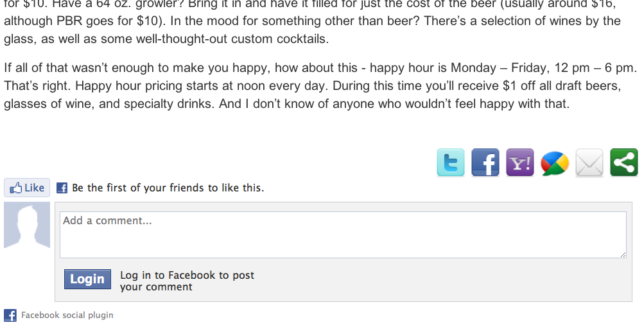Share the article on Twitter
Screen dimensions: 644x327
point(451,163)
